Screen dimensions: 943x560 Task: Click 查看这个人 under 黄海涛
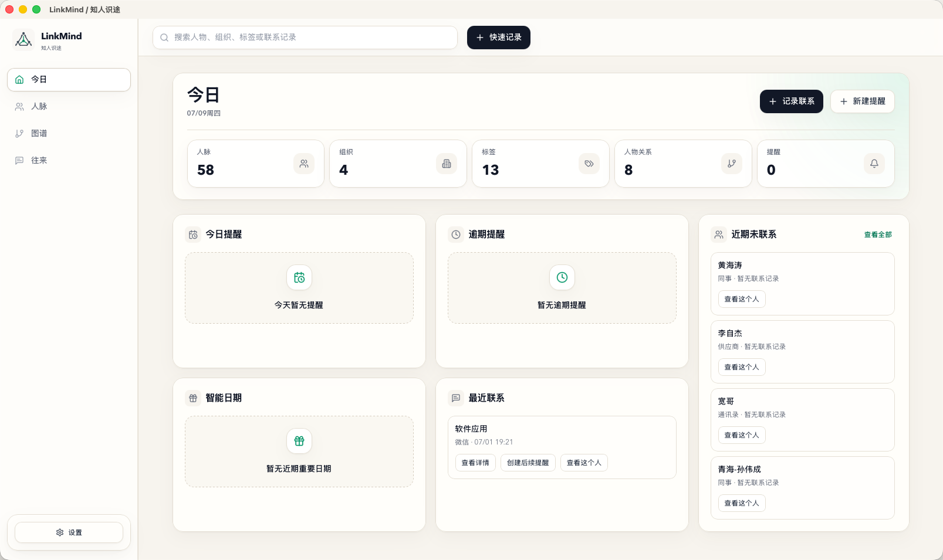742,299
